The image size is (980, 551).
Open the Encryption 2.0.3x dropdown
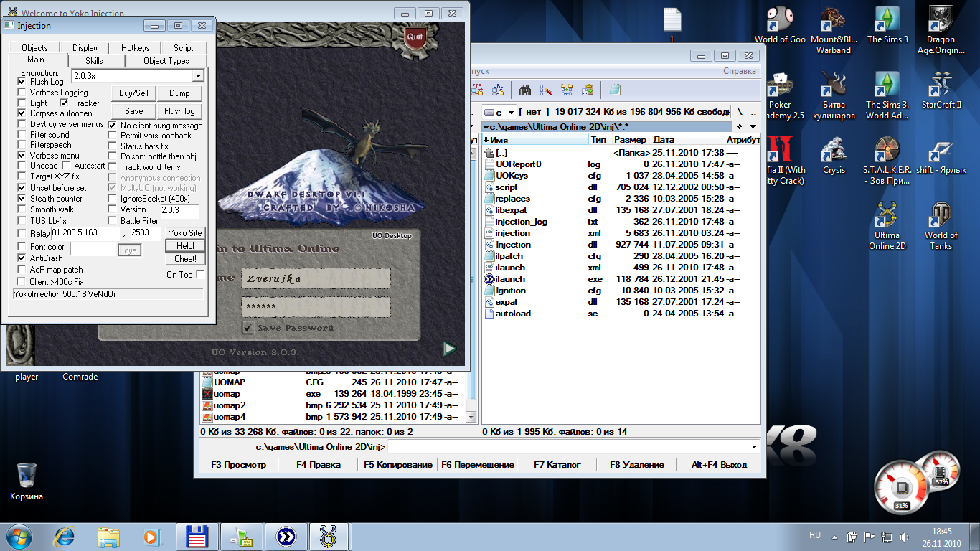198,76
